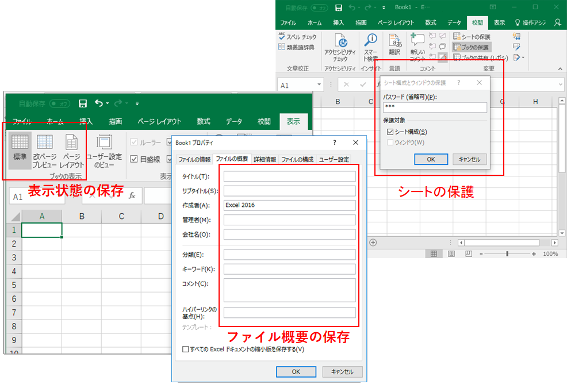Click Protect Workbook (ブックの保護)
This screenshot has height=392, width=567.
point(471,47)
